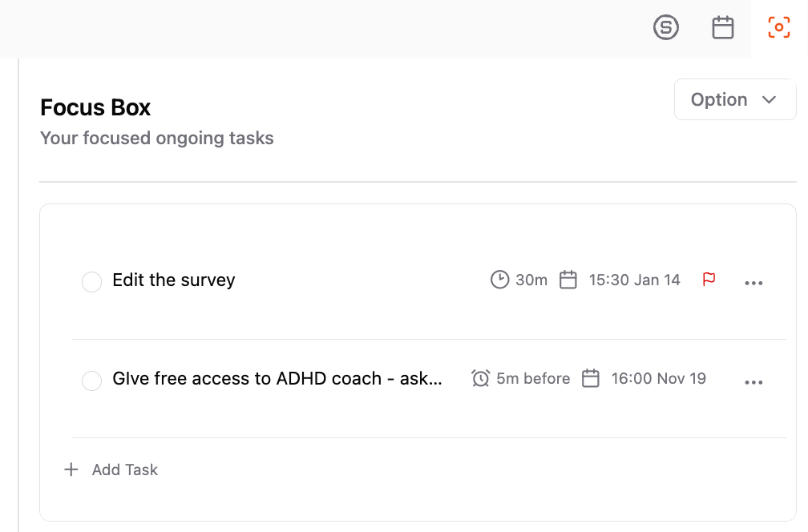Click the circled S icon in top bar

click(666, 27)
